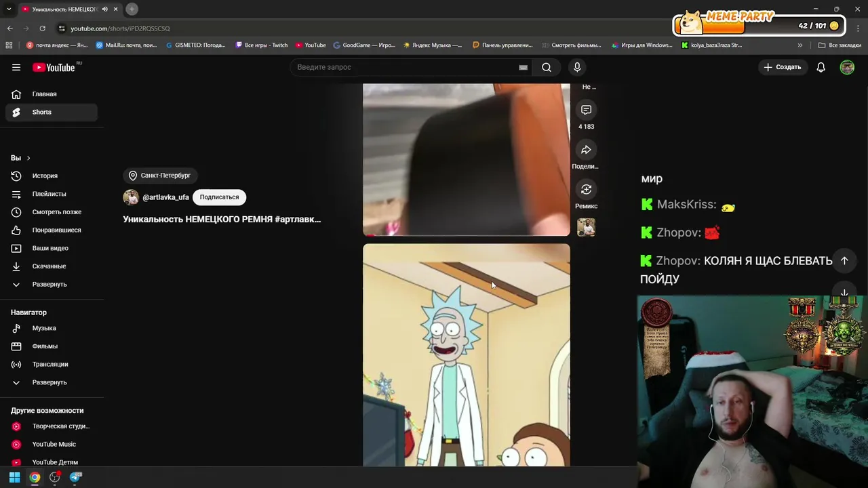Screen dimensions: 868x488
Task: Click the Подписаться subscribe button
Action: point(219,197)
